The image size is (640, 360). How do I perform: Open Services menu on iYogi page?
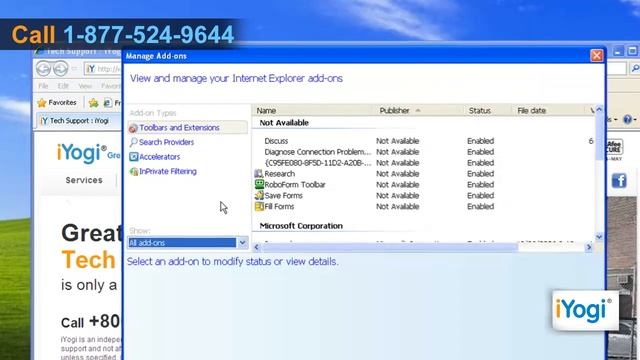84,180
